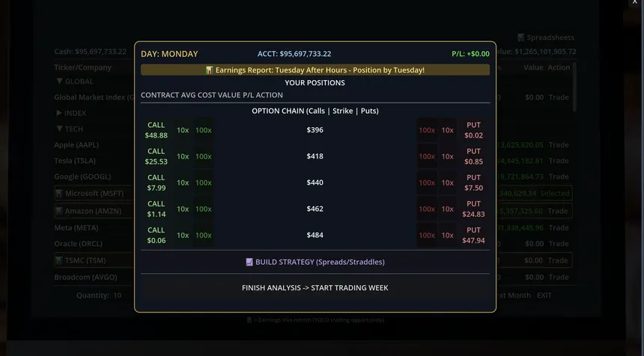Buy 10x puts at $484 strike
The width and height of the screenshot is (644, 356).
[x=447, y=235]
